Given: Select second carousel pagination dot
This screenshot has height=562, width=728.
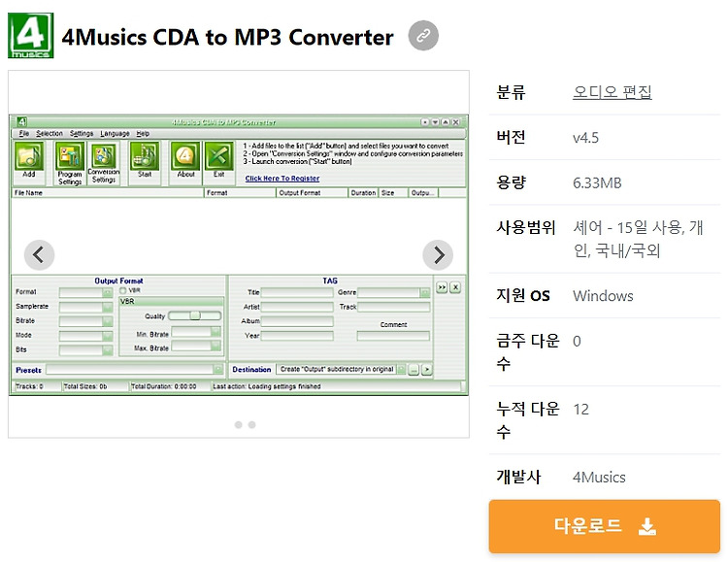Looking at the screenshot, I should point(252,424).
